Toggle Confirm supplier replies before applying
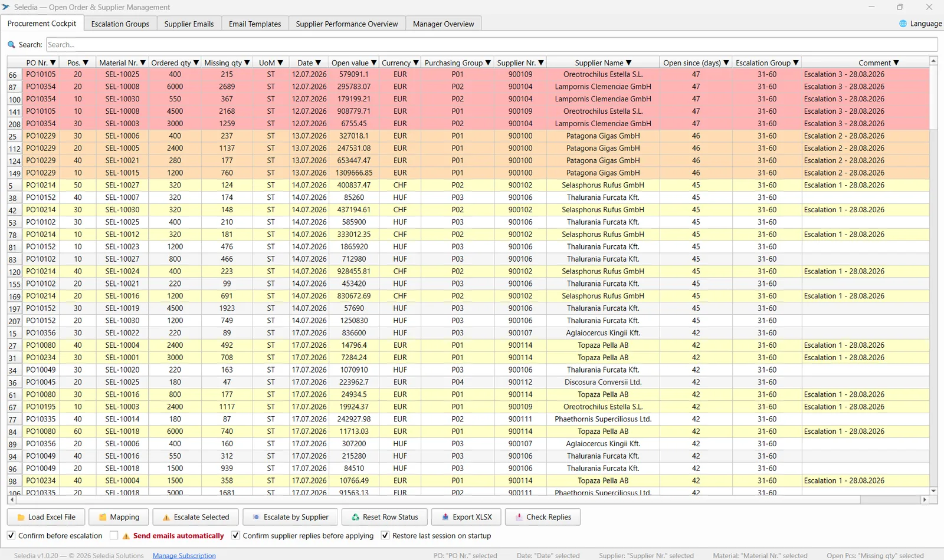 point(235,535)
